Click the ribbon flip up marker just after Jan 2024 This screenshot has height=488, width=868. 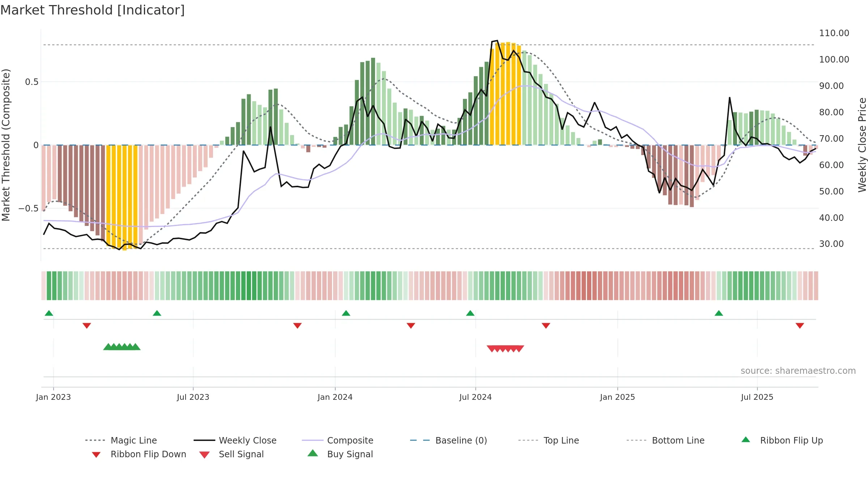(x=346, y=313)
